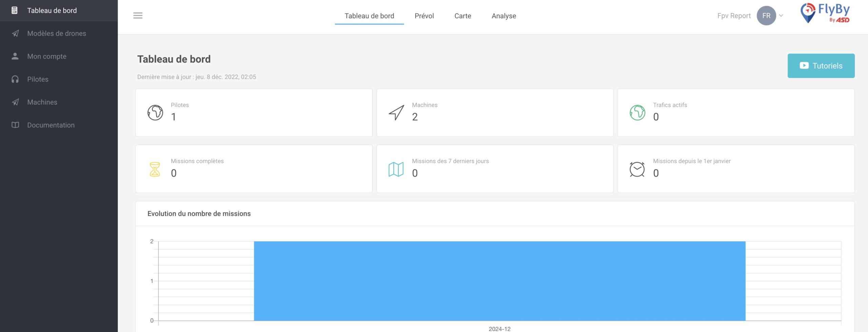Switch to the Prévol tab
868x332 pixels.
424,16
